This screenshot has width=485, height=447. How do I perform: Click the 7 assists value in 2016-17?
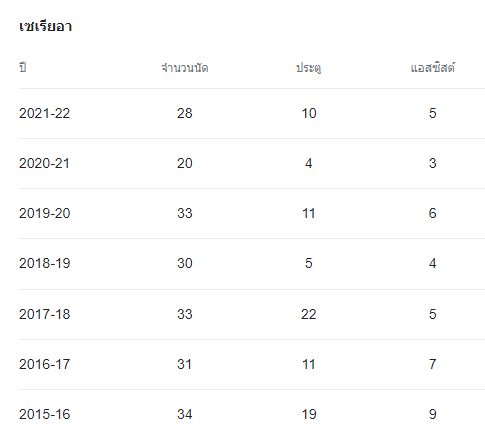(433, 364)
